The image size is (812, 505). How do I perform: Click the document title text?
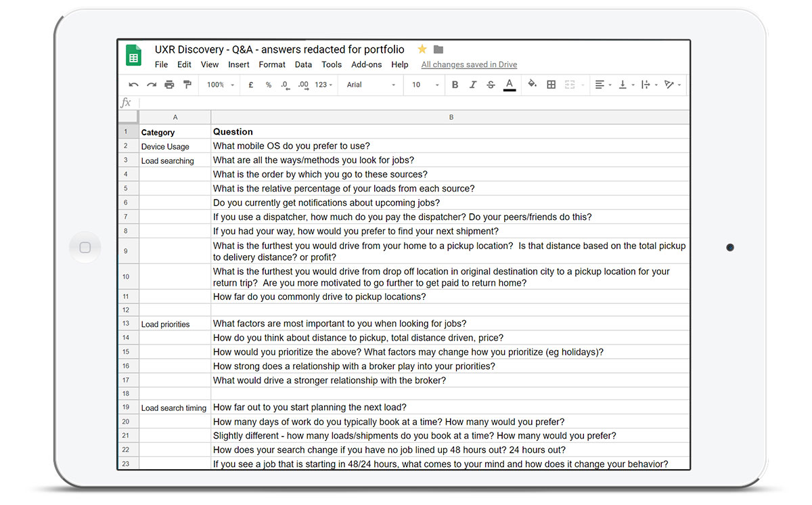279,49
